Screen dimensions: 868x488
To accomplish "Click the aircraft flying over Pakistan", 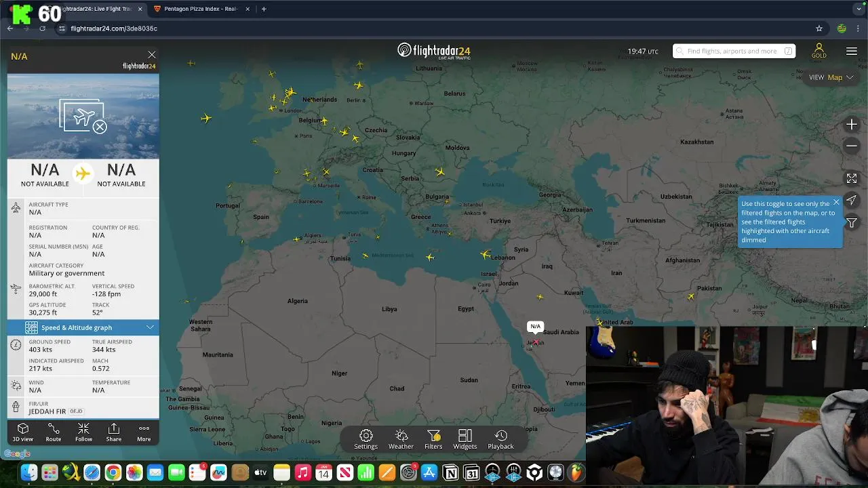I will [x=691, y=296].
